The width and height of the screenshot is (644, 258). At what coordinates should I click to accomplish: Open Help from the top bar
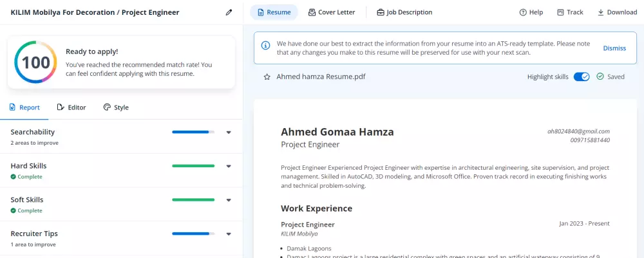[x=531, y=12]
